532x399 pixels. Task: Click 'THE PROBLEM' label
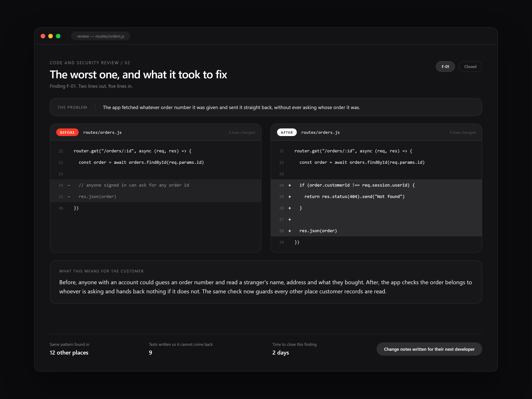click(x=72, y=107)
